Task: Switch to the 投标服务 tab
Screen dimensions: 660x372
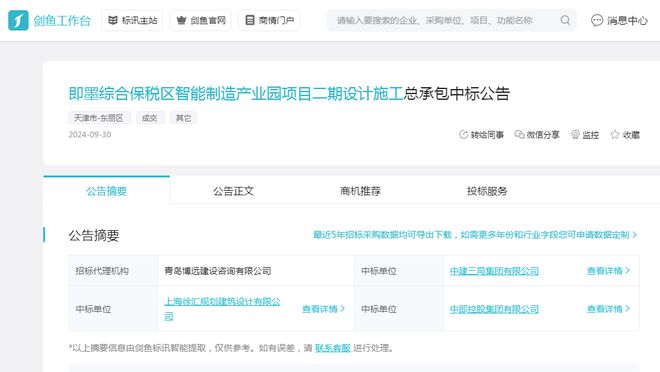Action: click(x=487, y=191)
